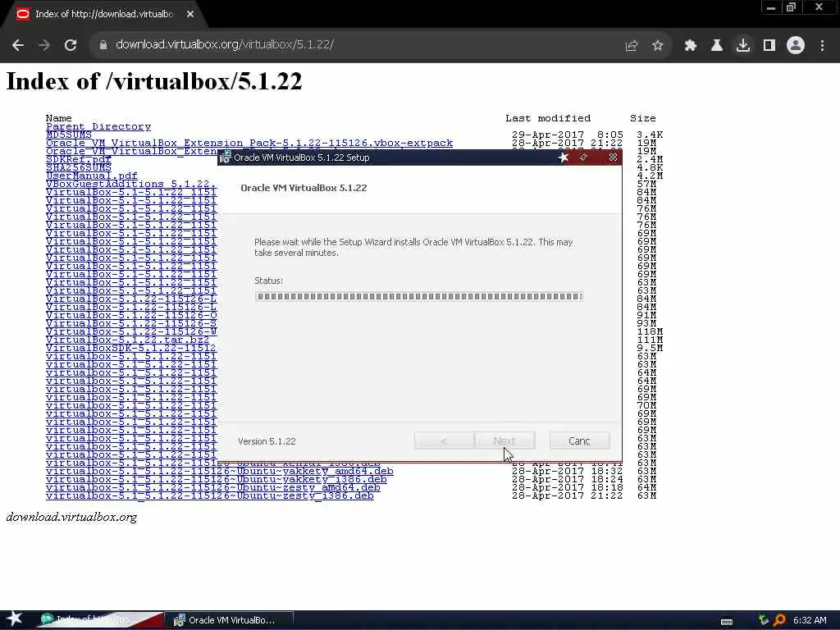Screen dimensions: 840x630
Task: Download the Extension Pack 5.1.22-115126.vbox-extpack link
Action: [249, 143]
